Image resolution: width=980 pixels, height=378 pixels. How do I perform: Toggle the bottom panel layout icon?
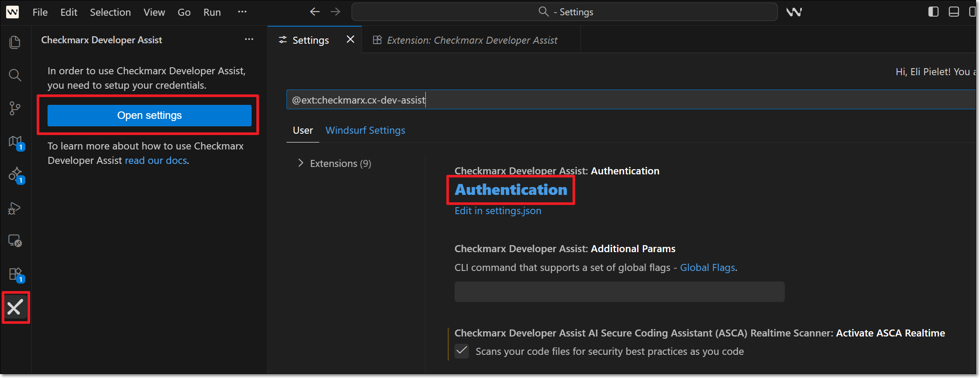pos(954,12)
